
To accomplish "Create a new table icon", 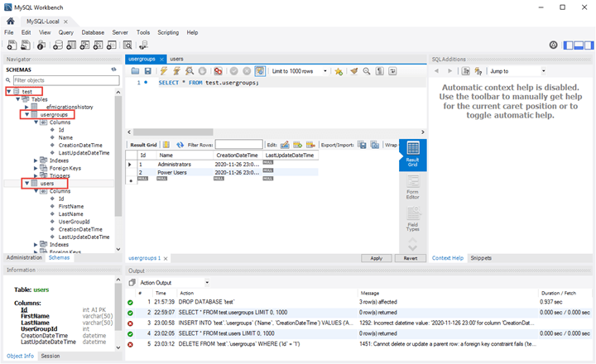I will (71, 45).
